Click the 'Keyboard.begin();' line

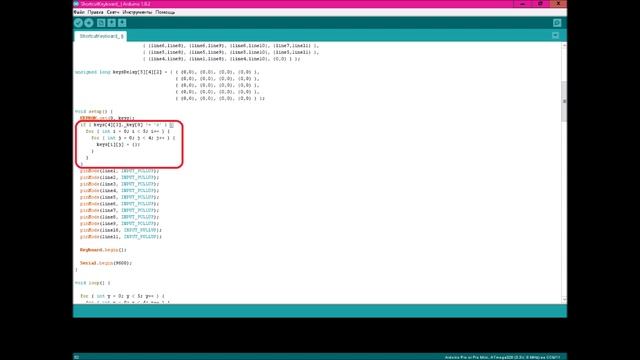(x=103, y=250)
